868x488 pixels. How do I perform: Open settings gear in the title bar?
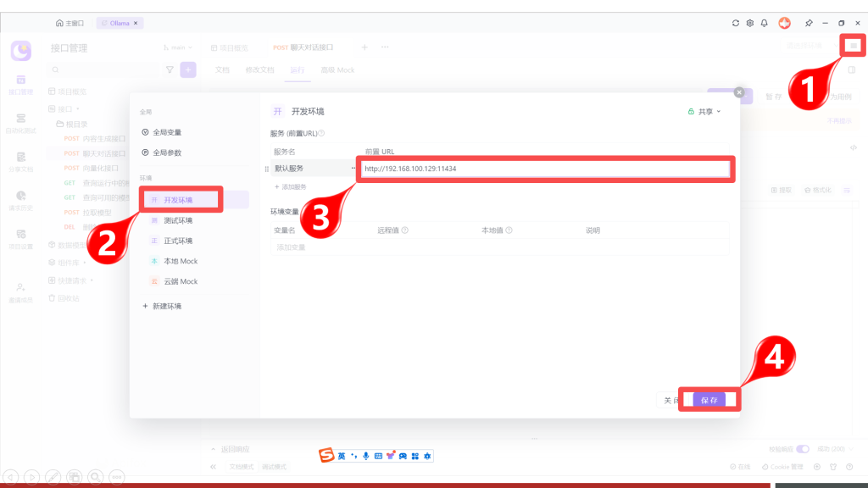tap(749, 23)
